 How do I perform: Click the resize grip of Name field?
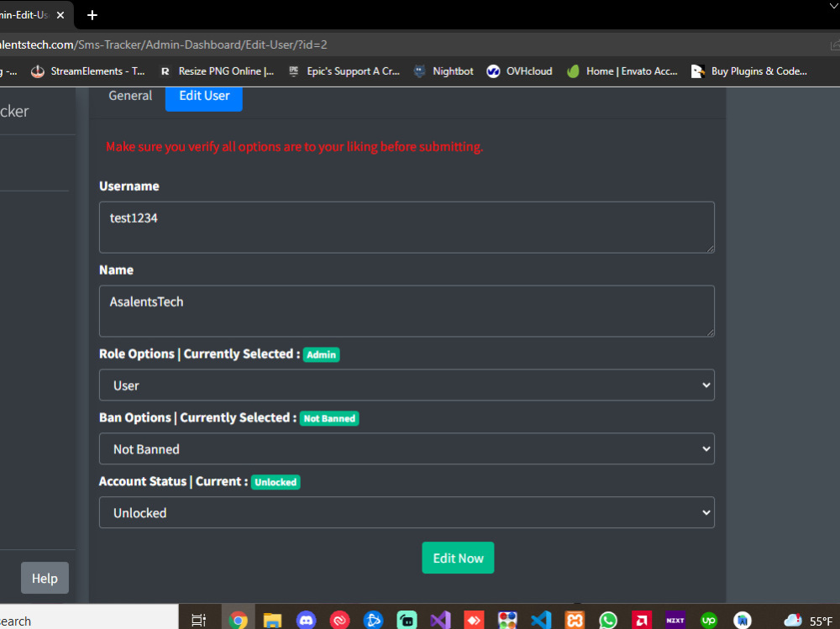click(711, 333)
